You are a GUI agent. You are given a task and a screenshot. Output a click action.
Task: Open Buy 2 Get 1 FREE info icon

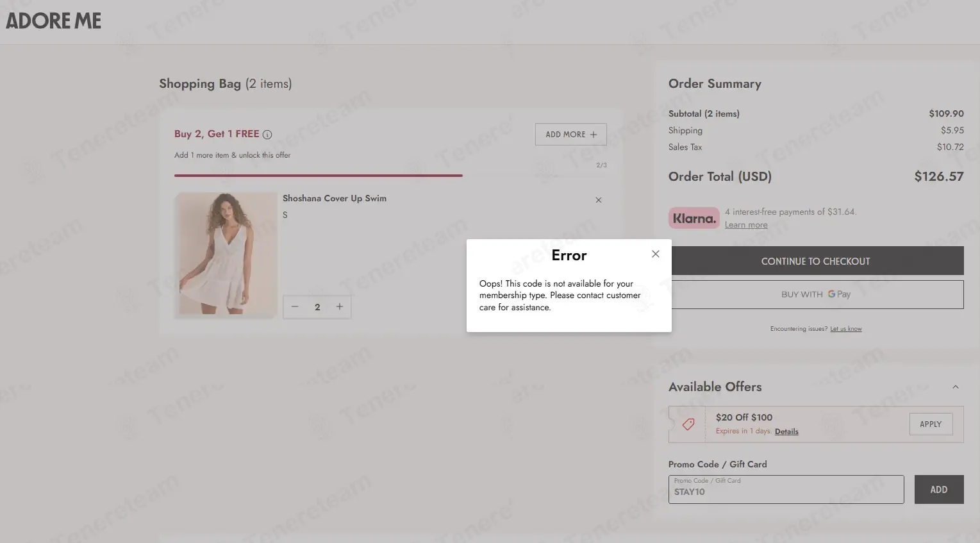(x=267, y=135)
